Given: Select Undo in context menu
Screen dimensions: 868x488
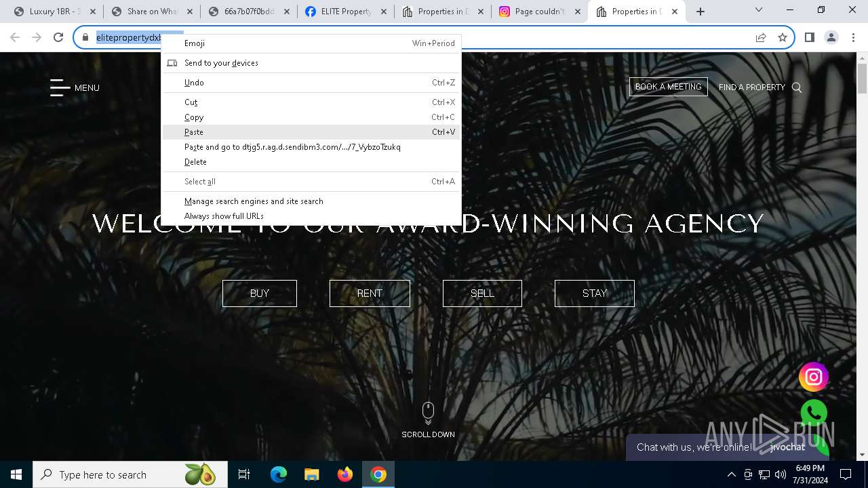Looking at the screenshot, I should click(x=311, y=83).
